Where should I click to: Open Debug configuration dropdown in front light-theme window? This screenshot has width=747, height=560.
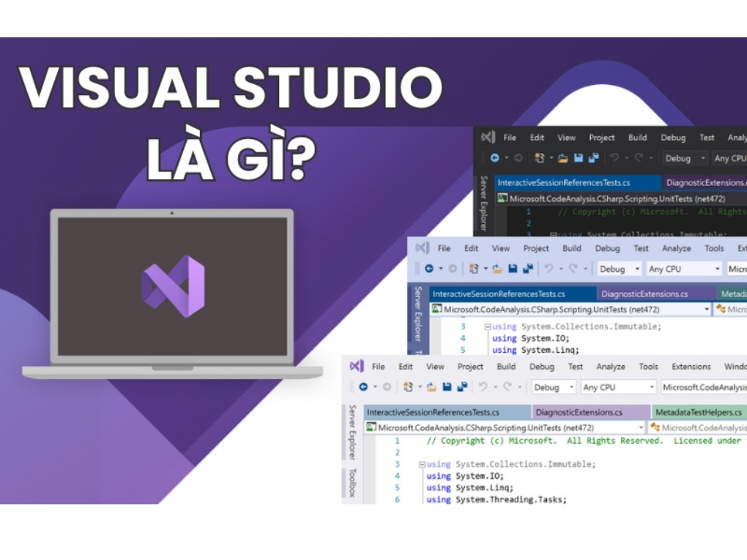553,387
